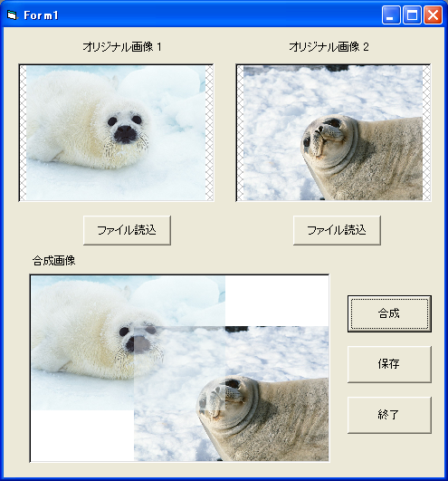
Task: Select the white baby seal image box
Action: pyautogui.click(x=116, y=132)
